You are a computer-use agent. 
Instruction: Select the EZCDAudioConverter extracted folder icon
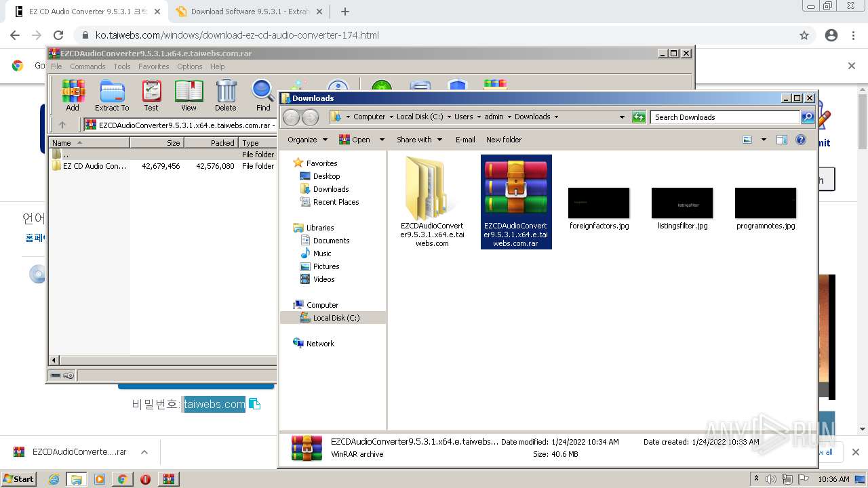coord(432,201)
